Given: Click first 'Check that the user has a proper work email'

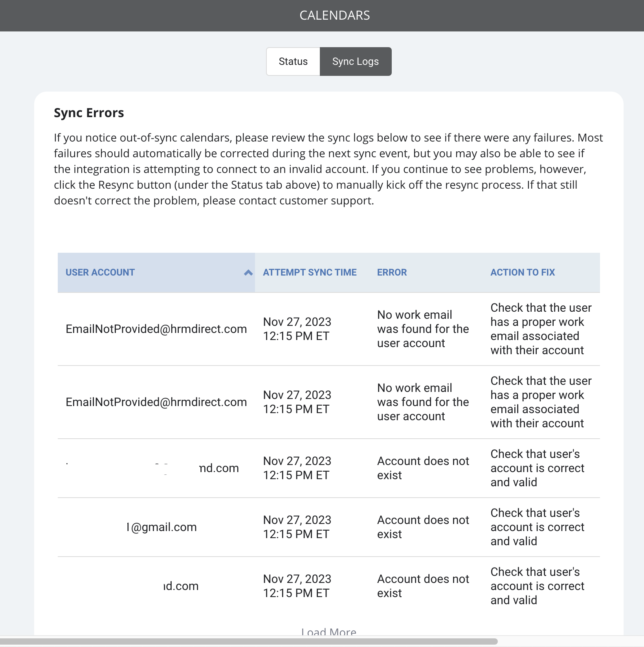Looking at the screenshot, I should coord(541,329).
